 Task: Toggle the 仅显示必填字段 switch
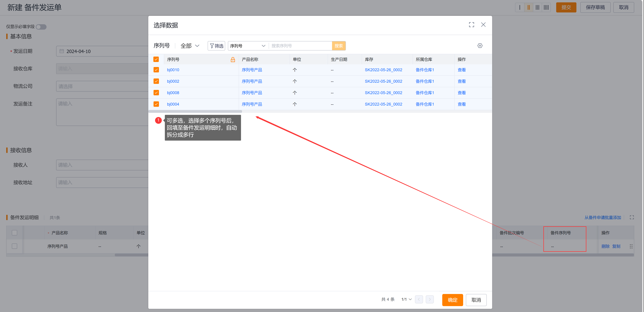pos(41,27)
